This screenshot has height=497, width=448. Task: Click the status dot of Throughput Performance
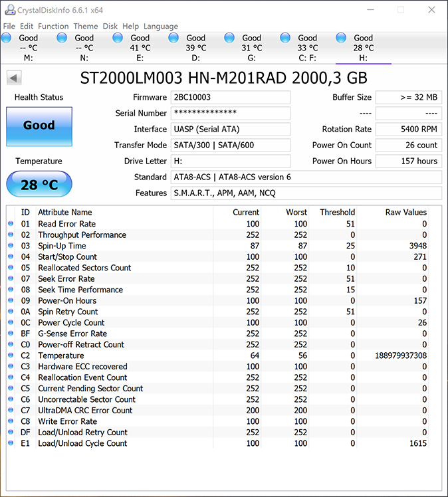click(11, 235)
